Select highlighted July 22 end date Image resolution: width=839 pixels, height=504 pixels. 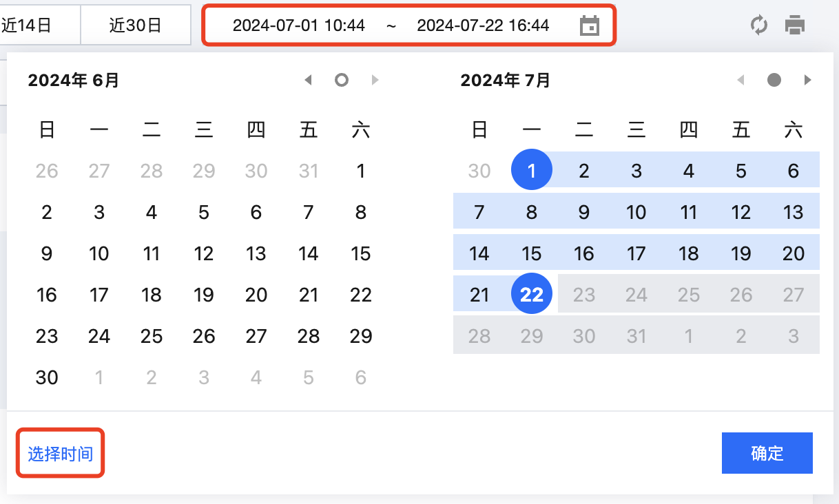point(532,295)
